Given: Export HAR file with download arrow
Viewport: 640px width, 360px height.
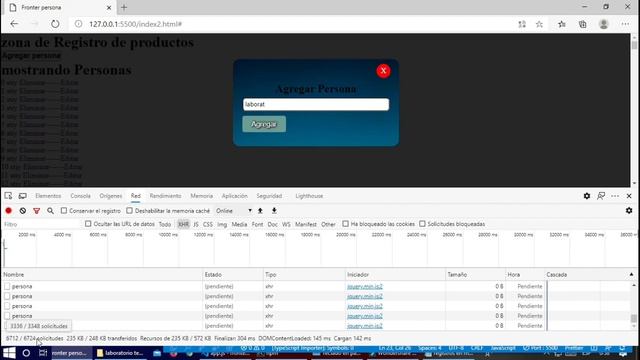Looking at the screenshot, I should click(x=274, y=211).
